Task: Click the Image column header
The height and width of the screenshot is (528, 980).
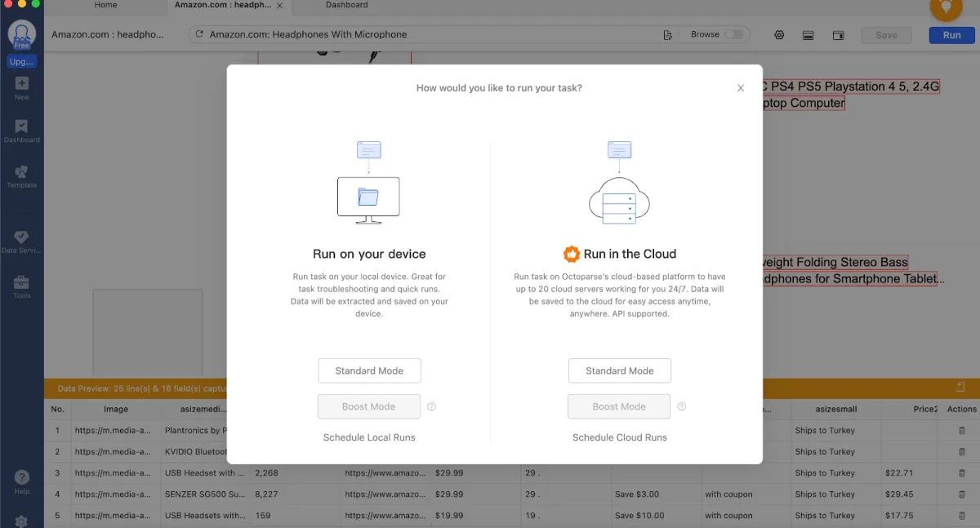Action: click(116, 409)
